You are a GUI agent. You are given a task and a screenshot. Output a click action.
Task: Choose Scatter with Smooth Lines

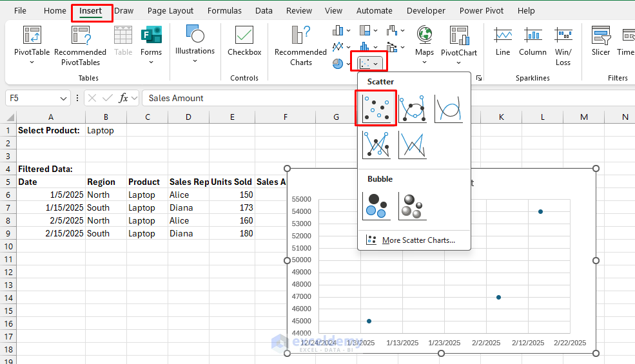click(x=448, y=108)
